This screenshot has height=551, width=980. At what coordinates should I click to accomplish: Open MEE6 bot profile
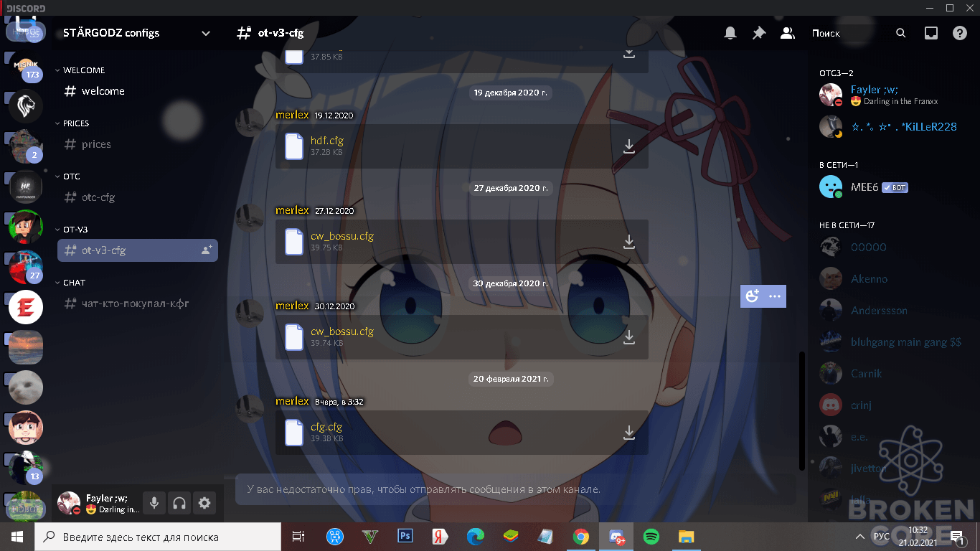[x=890, y=187]
